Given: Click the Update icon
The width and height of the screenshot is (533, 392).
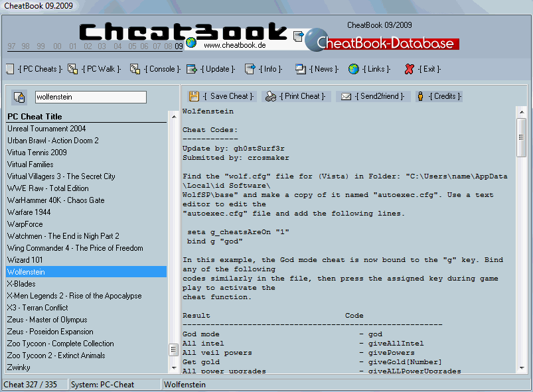Looking at the screenshot, I should (x=192, y=69).
